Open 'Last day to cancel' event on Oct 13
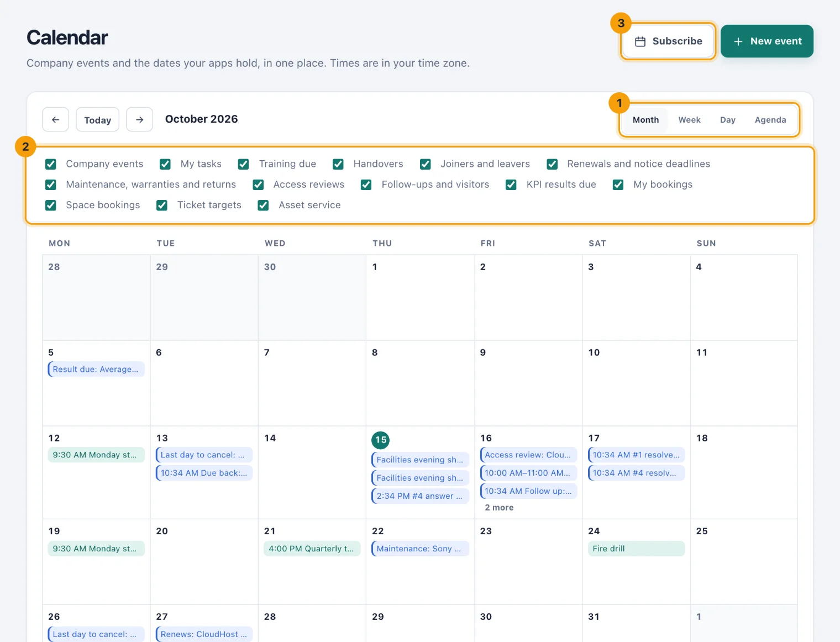 tap(204, 455)
